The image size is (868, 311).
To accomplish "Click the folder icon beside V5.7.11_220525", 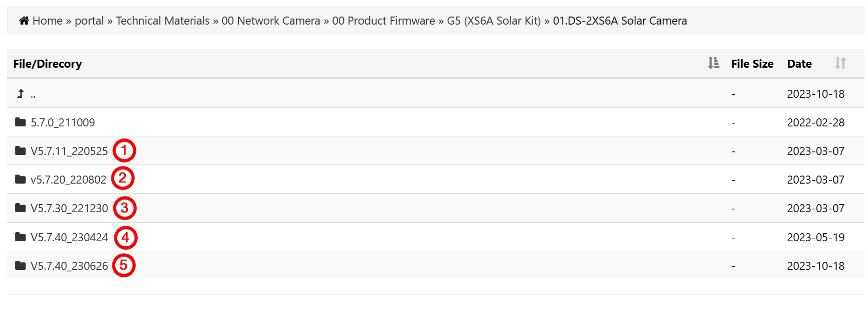I will [x=20, y=150].
